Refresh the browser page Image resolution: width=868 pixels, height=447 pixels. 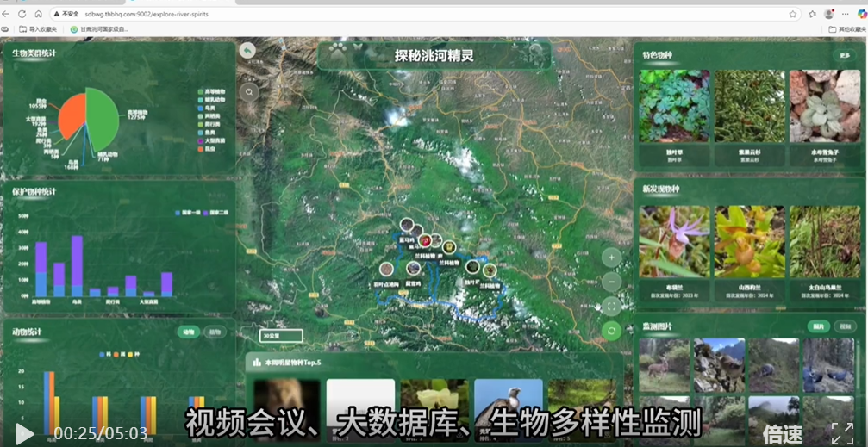click(22, 14)
